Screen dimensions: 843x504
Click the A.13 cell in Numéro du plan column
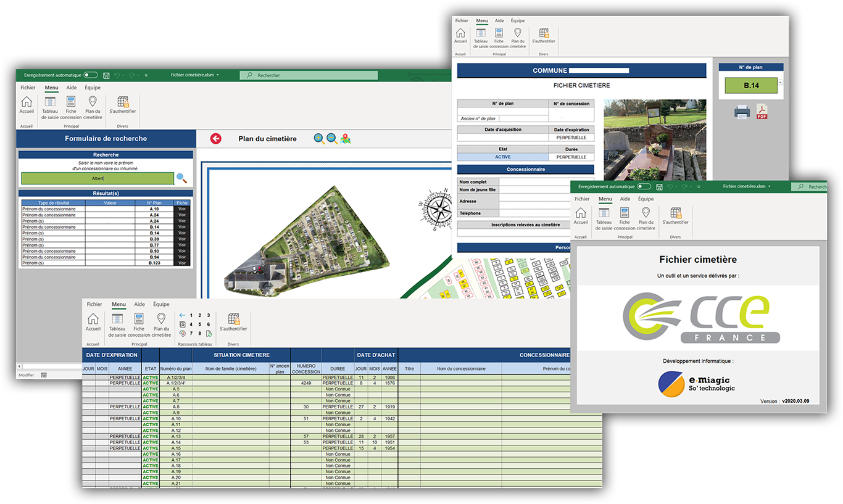click(x=176, y=436)
